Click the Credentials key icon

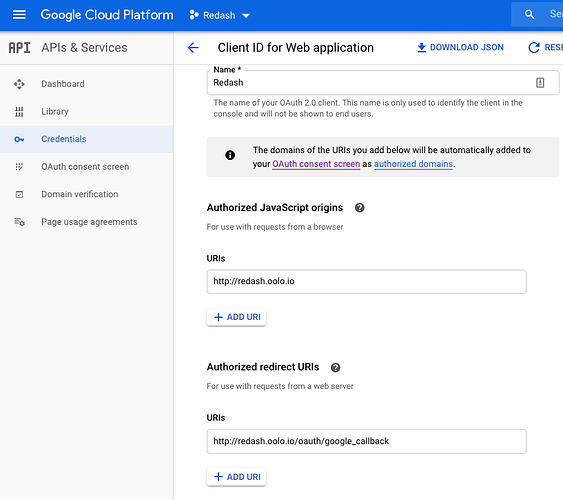(x=19, y=139)
